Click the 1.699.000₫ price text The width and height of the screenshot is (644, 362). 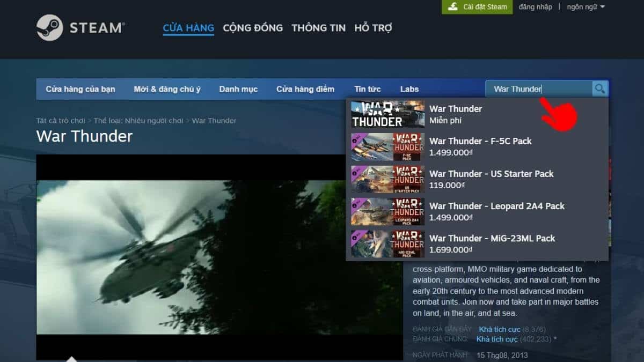[451, 250]
